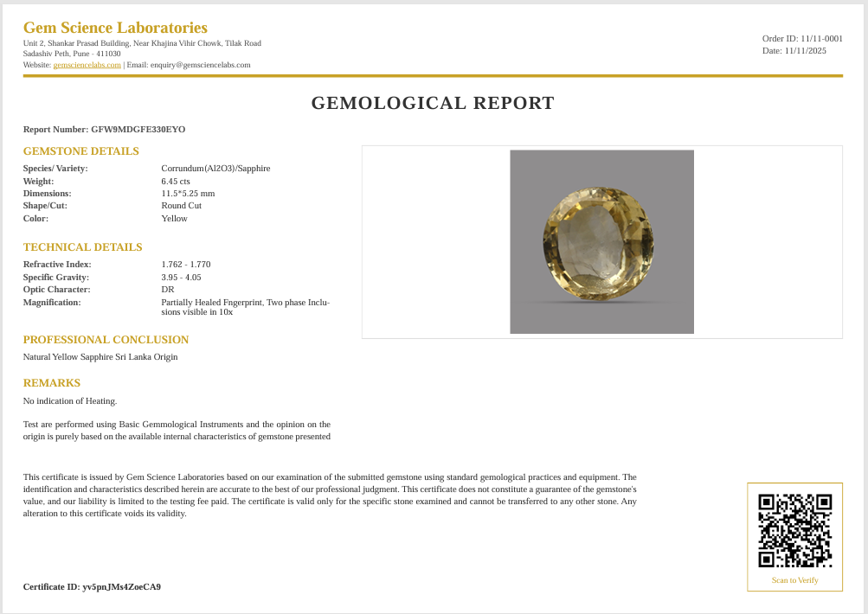Click the Gem Science Laboratories heading
868x614 pixels.
tap(114, 28)
